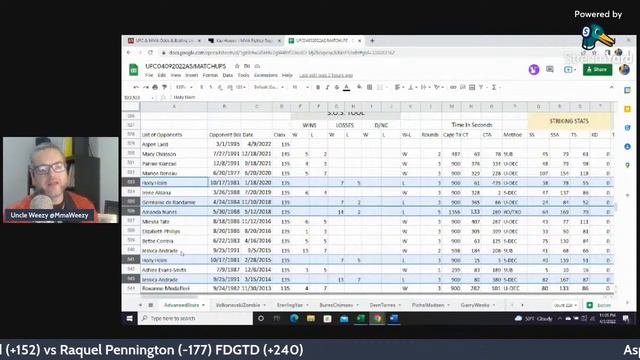The height and width of the screenshot is (360, 640).
Task: Click the browser reload icon
Action: click(150, 53)
